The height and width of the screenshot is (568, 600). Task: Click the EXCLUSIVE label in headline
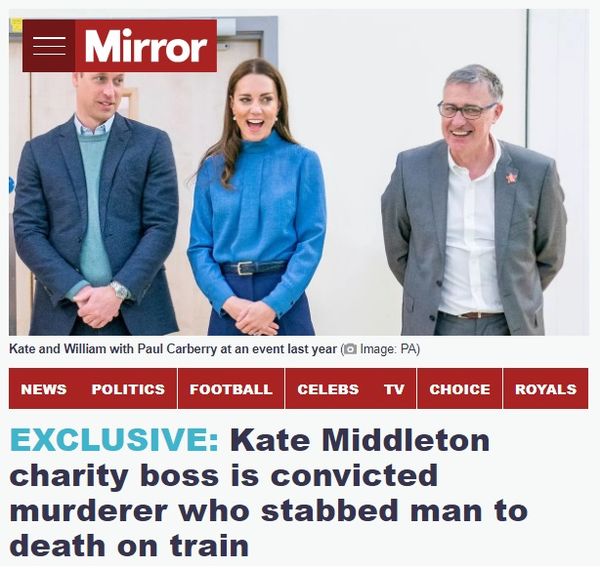pyautogui.click(x=114, y=440)
